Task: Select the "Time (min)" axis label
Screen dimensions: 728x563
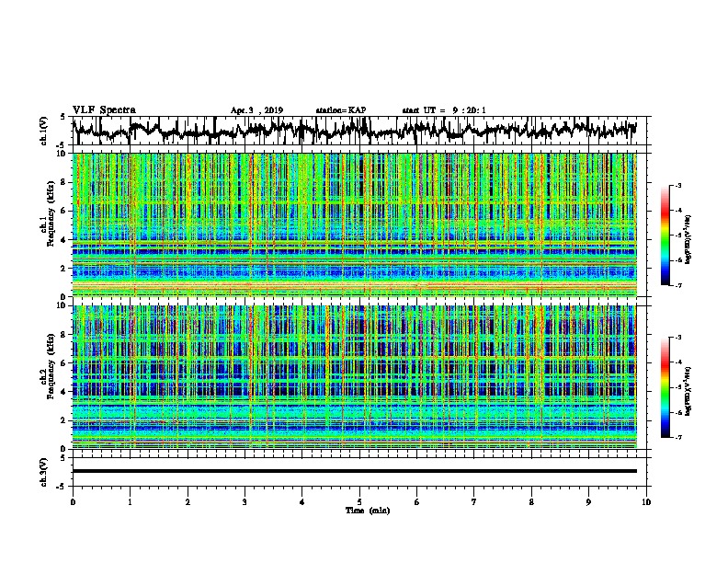Action: [368, 511]
